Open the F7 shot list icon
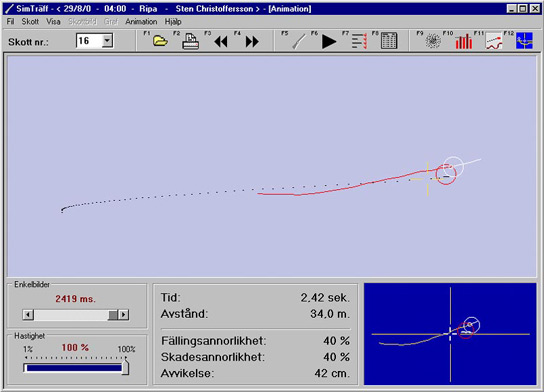This screenshot has height=392, width=544. click(359, 41)
